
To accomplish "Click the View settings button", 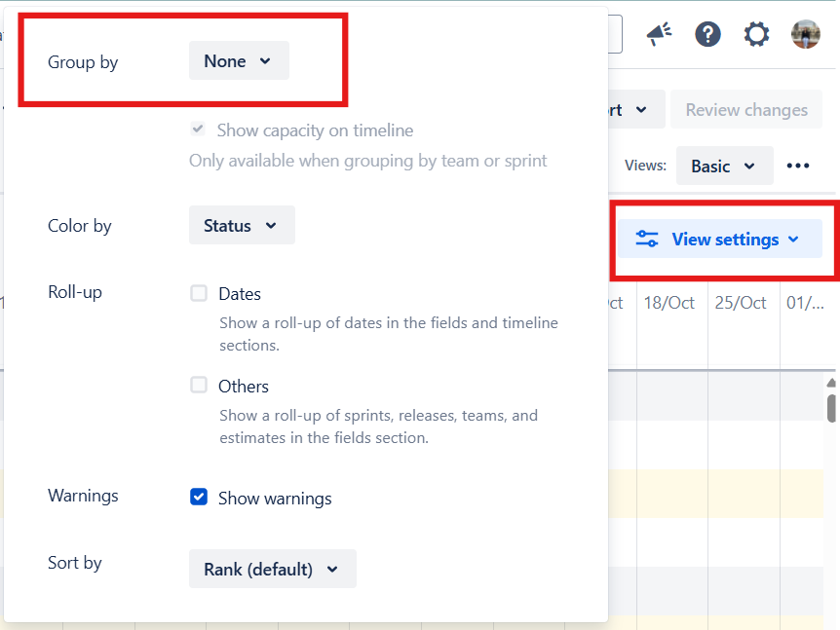I will pyautogui.click(x=719, y=239).
